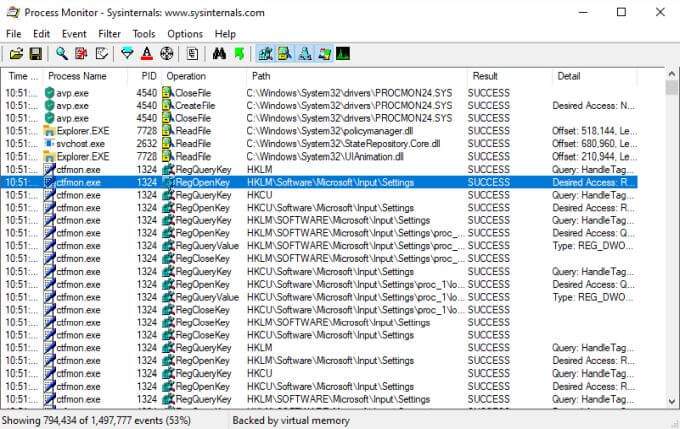Screen dimensions: 680x429
Task: Click the Save floppy disk icon
Action: tap(36, 54)
